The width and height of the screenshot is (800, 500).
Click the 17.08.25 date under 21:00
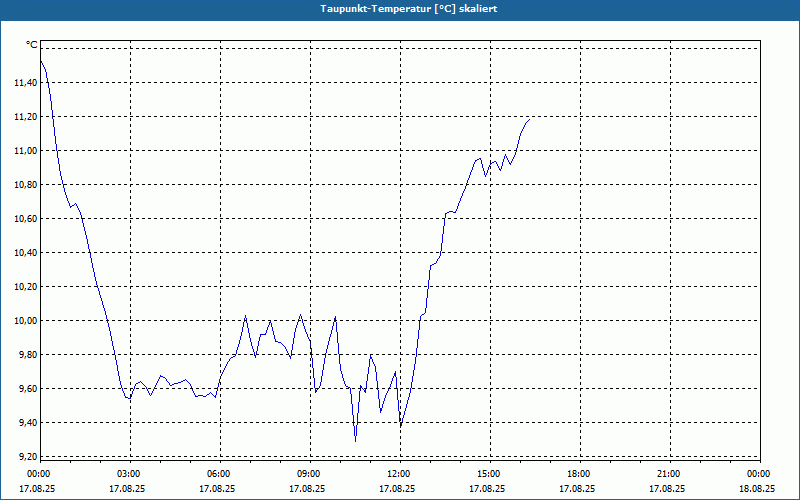[x=667, y=488]
